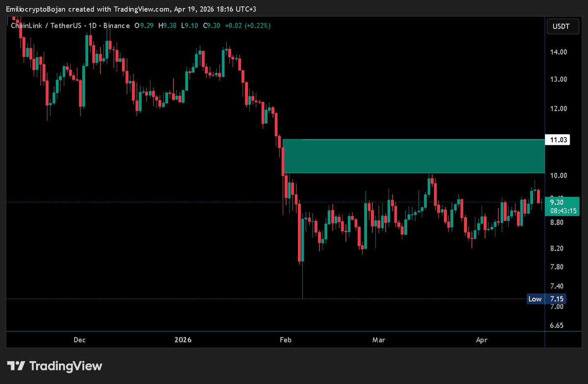This screenshot has width=588, height=384.
Task: Click the 6.65 price axis value
Action: point(557,326)
